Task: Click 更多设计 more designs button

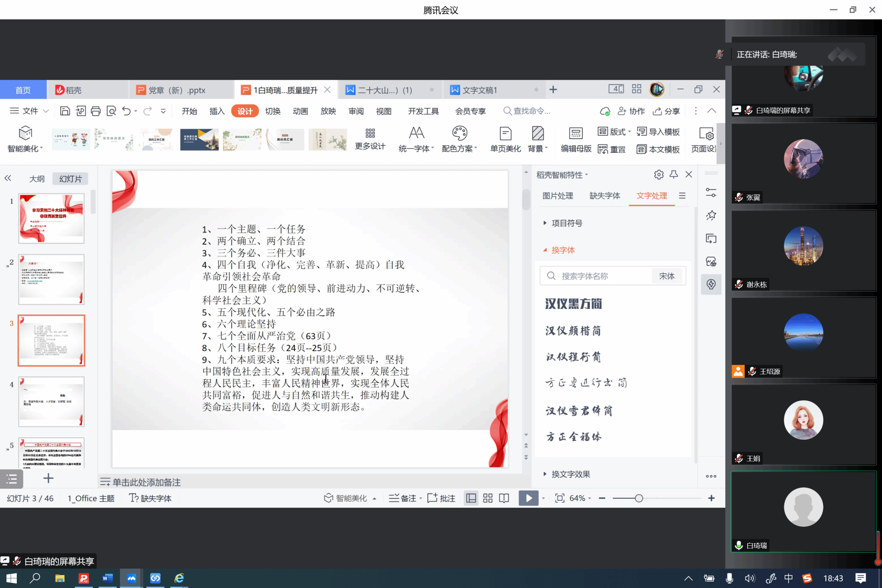Action: tap(370, 139)
